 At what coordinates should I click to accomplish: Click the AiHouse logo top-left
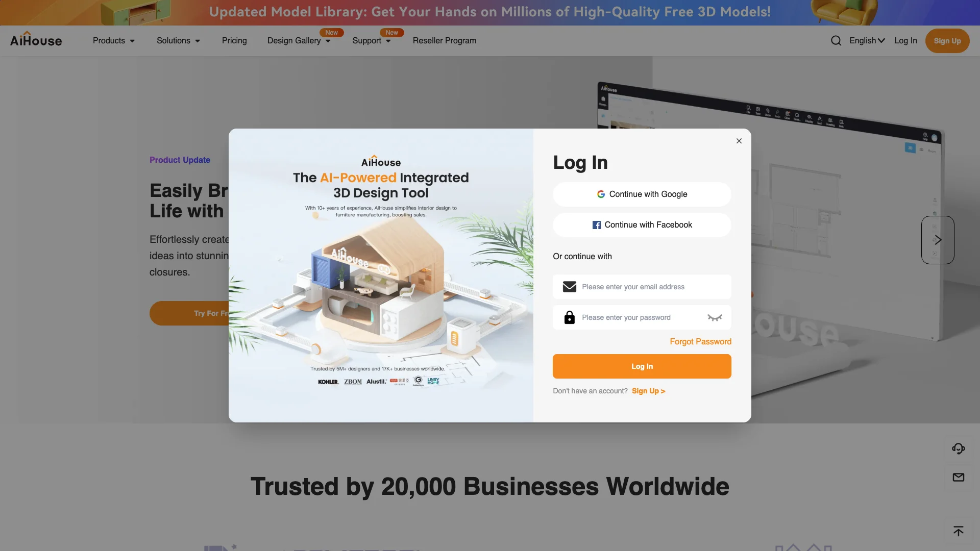click(36, 40)
